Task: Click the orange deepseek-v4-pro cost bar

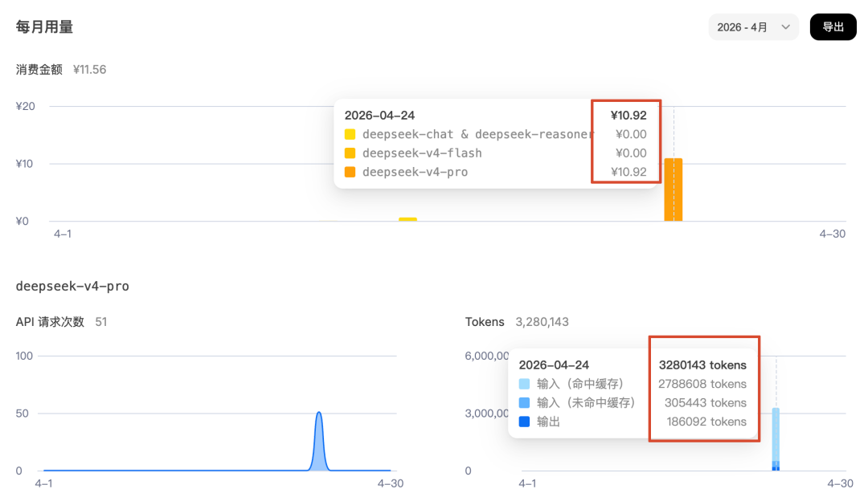Action: pos(674,189)
